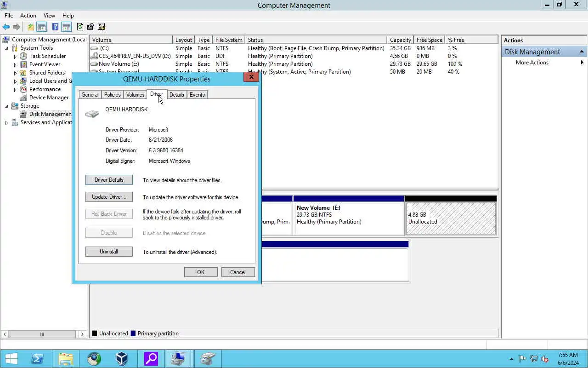Switch to the General tab
The height and width of the screenshot is (368, 588).
(x=90, y=94)
